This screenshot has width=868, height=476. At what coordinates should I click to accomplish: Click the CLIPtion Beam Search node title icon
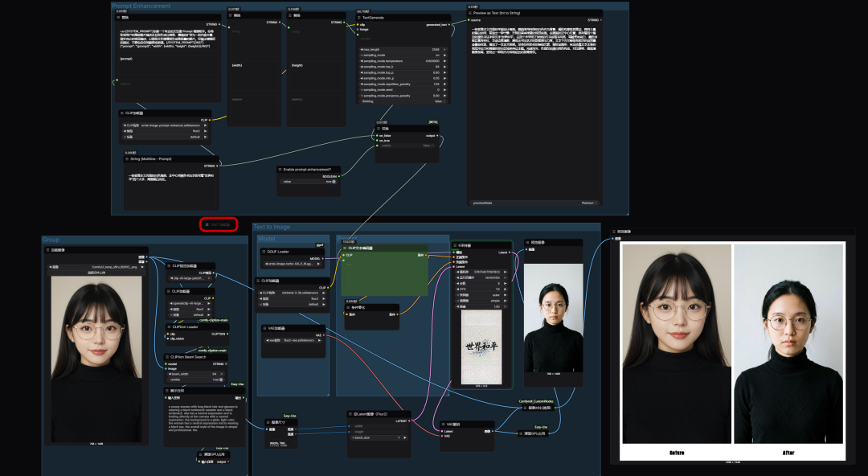(166, 358)
